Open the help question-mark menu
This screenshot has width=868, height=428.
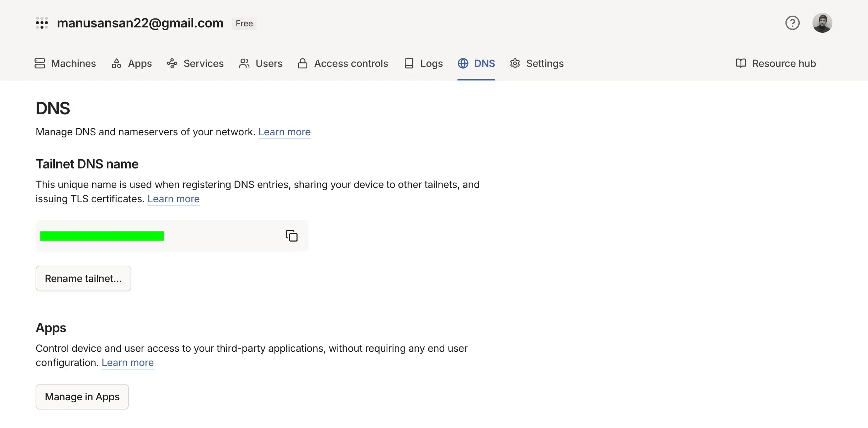tap(792, 22)
